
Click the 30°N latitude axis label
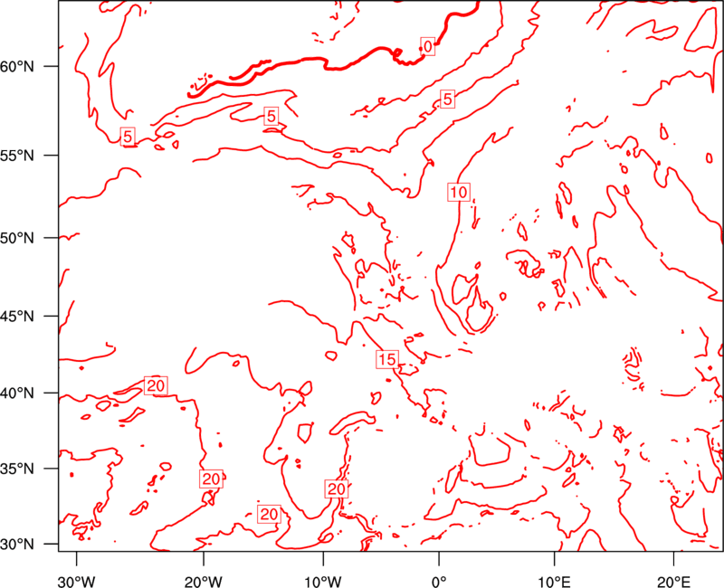click(x=17, y=545)
